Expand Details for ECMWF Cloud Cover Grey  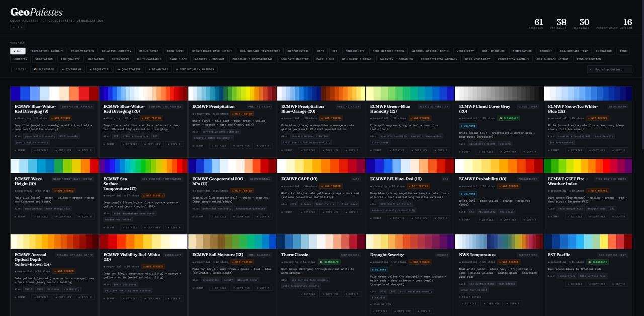(487, 151)
